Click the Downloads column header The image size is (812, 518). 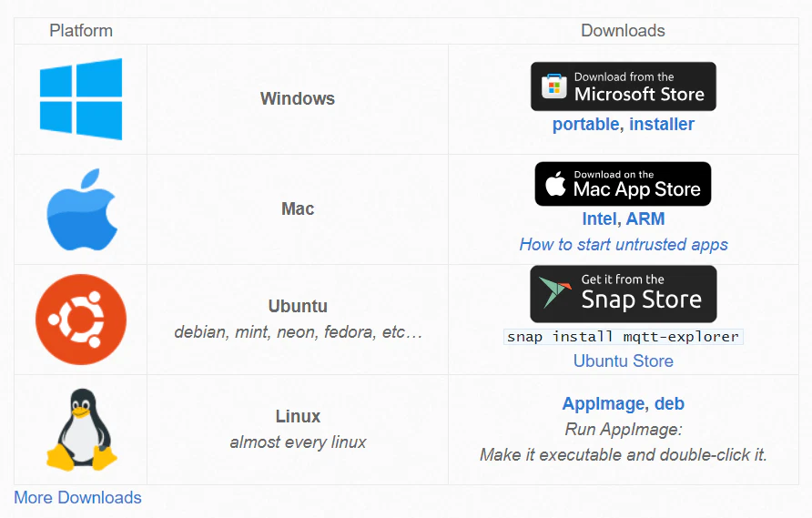[624, 31]
